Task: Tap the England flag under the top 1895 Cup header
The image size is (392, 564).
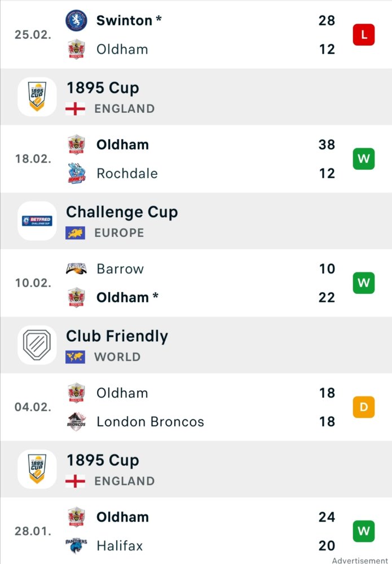Action: (x=75, y=109)
